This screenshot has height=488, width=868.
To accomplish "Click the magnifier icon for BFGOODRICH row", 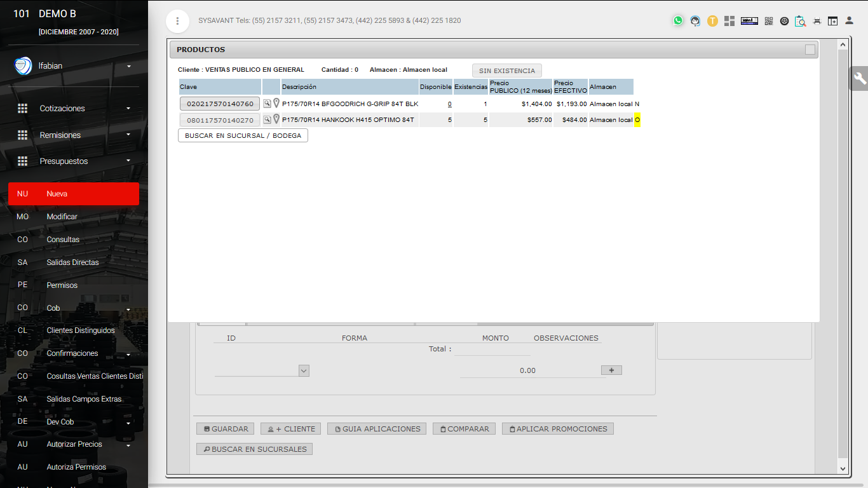I will [268, 103].
